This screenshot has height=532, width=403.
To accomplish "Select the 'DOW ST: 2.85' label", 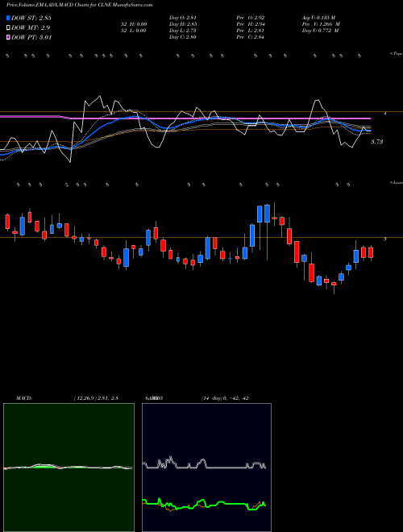I will coord(31,18).
